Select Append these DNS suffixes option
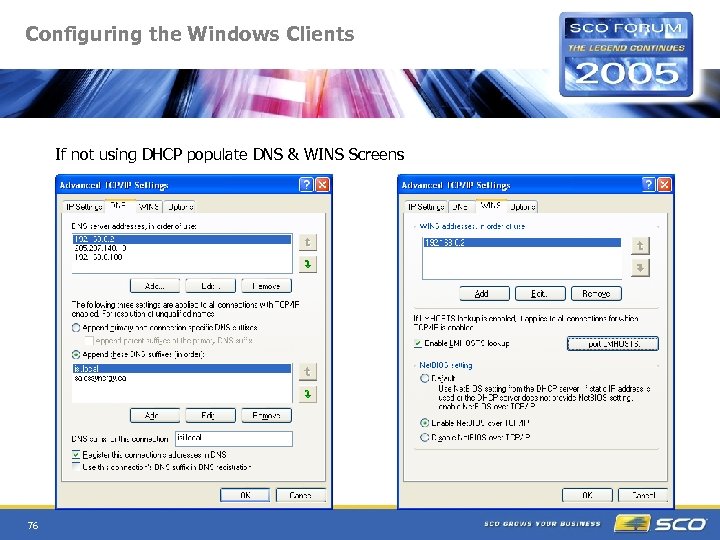The image size is (720, 540). [x=76, y=354]
